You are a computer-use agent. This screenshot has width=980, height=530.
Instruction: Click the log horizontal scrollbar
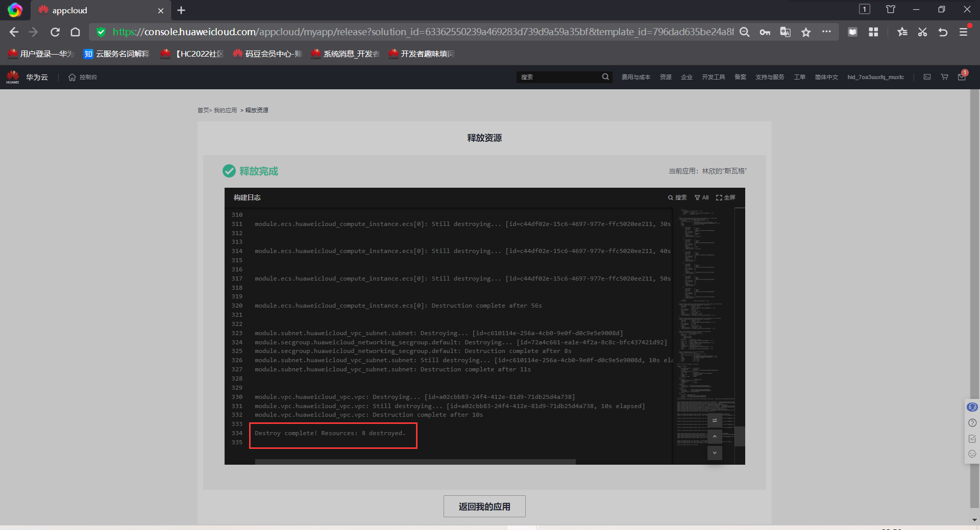coord(415,462)
